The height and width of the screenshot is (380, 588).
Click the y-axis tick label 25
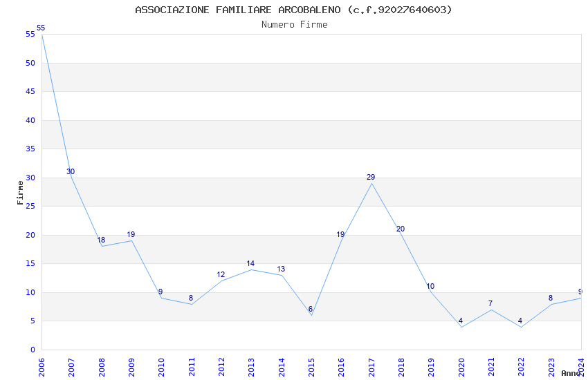point(30,207)
